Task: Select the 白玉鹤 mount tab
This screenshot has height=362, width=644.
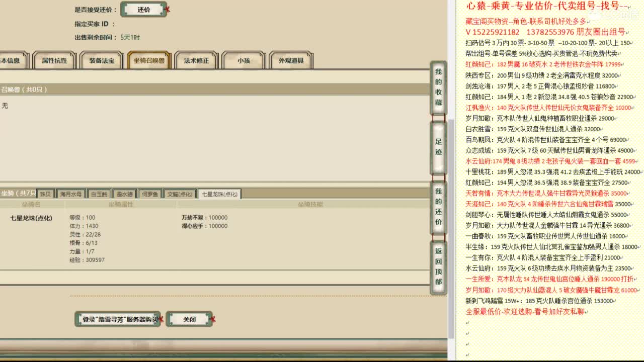Action: [x=99, y=194]
